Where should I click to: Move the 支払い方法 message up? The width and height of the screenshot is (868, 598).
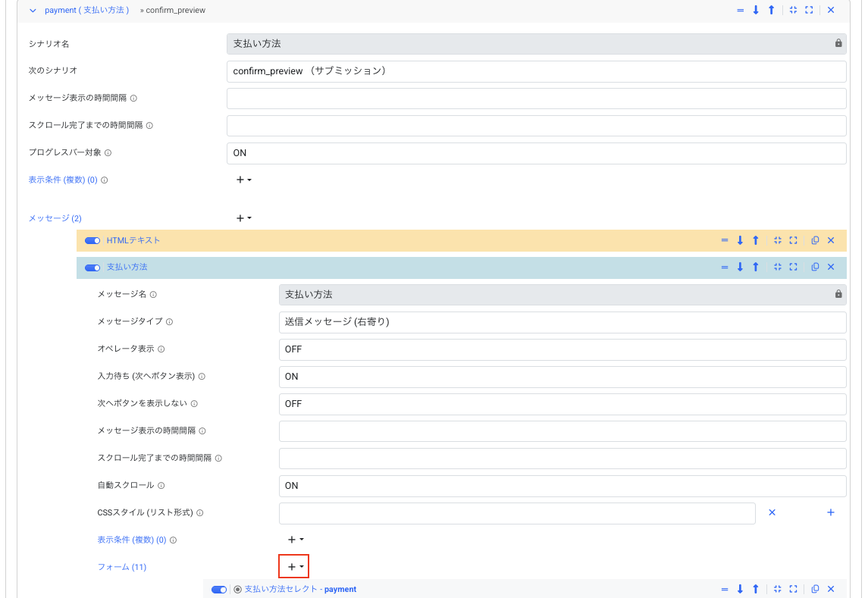(x=756, y=267)
